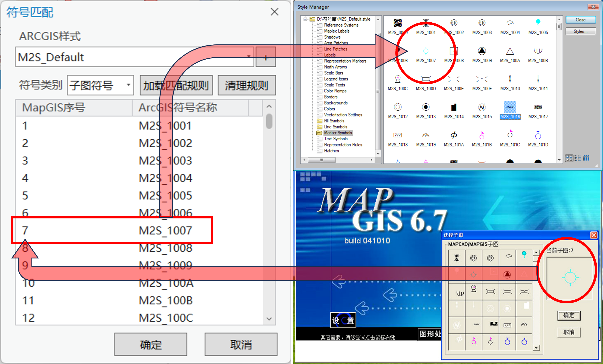The height and width of the screenshot is (364, 603).
Task: Select the M2S_1017 symbol
Action: (538, 111)
